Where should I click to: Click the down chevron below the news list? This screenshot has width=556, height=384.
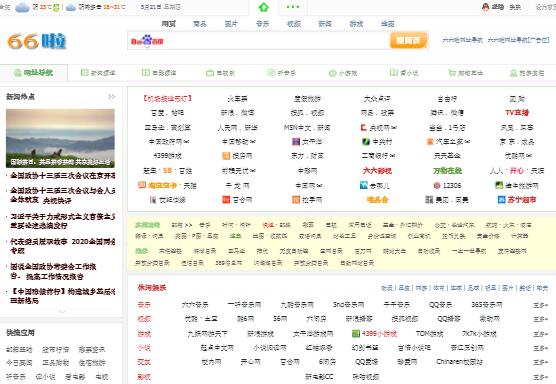[62, 312]
